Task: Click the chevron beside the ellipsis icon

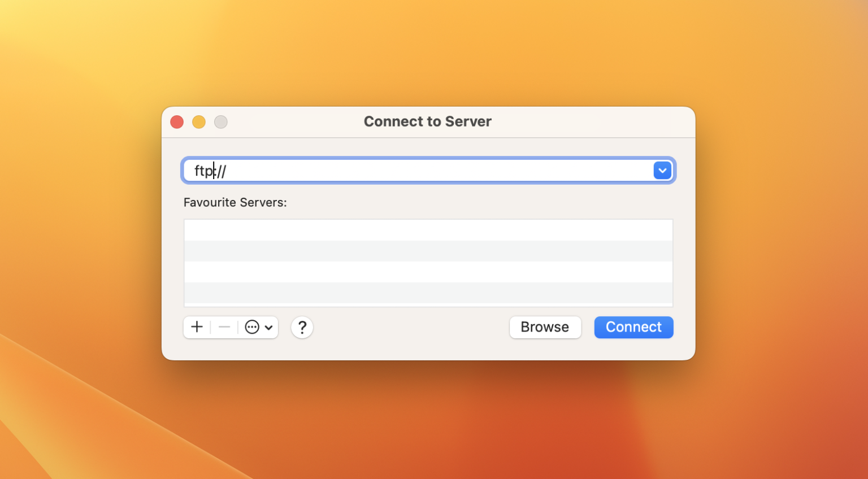Action: (269, 328)
